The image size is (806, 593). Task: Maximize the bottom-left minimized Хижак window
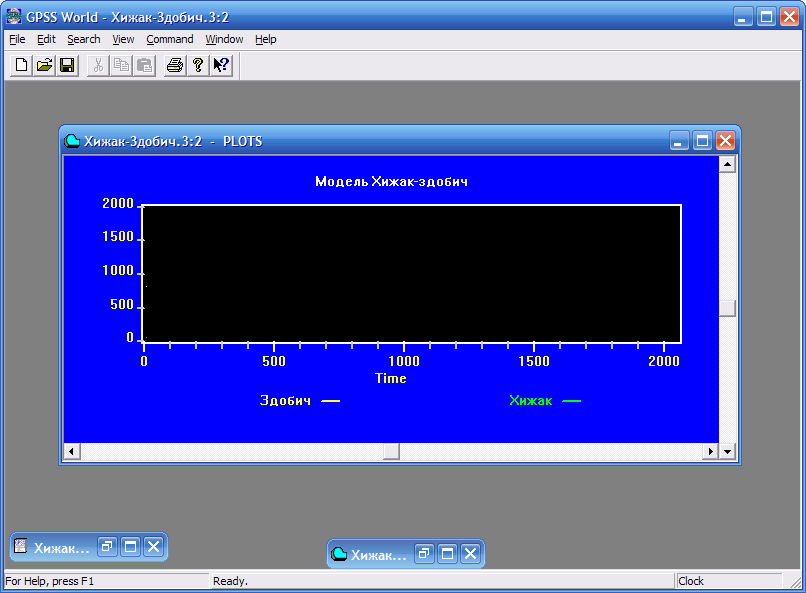131,546
